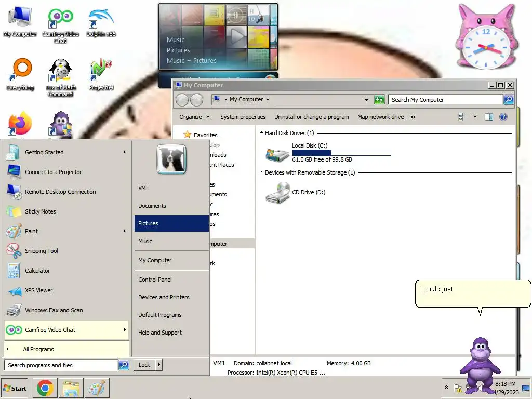Open Control Panel from the Start menu
The width and height of the screenshot is (532, 399).
(x=171, y=279)
